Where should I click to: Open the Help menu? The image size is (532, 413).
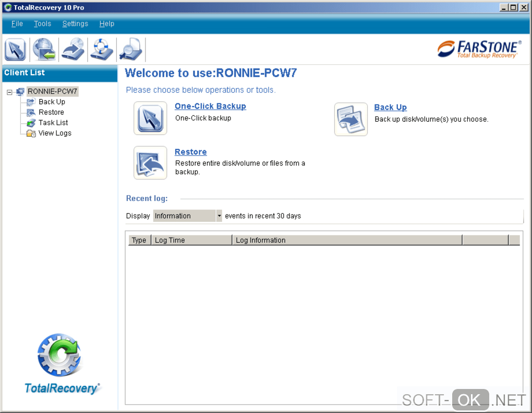point(107,24)
